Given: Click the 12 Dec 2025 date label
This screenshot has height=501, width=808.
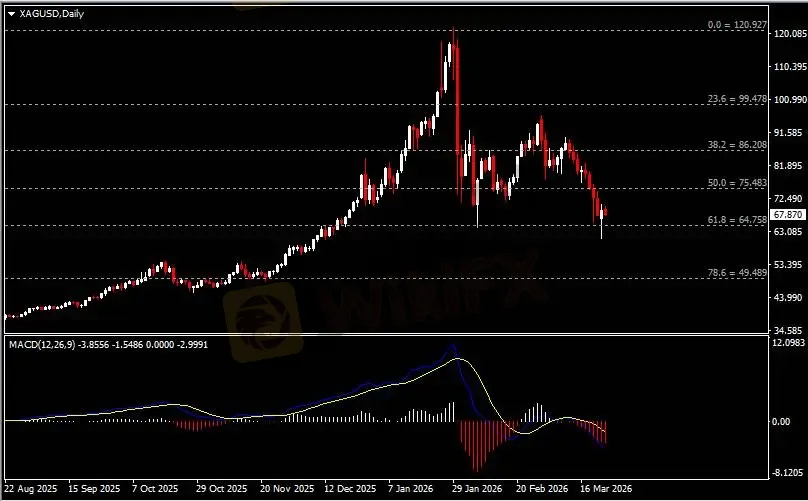Looking at the screenshot, I should (350, 488).
